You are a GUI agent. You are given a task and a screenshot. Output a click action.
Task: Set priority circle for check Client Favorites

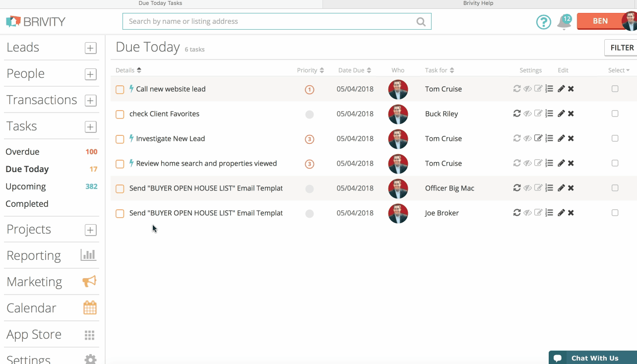310,115
